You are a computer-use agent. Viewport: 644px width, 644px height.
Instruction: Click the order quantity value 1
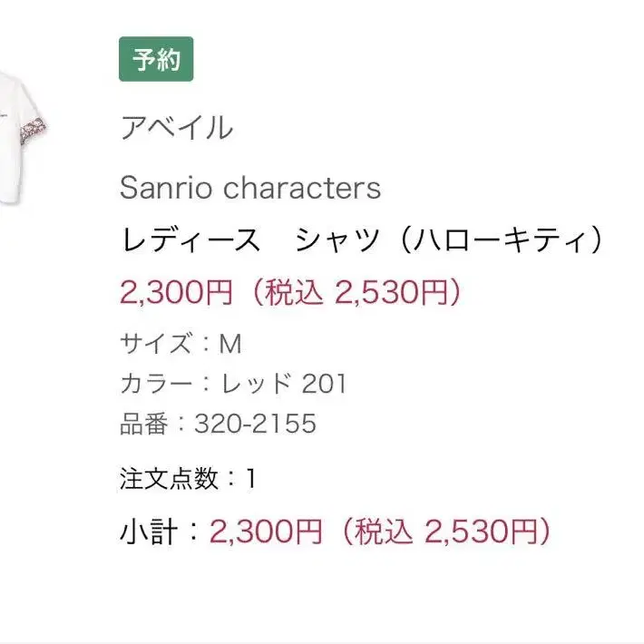(251, 479)
